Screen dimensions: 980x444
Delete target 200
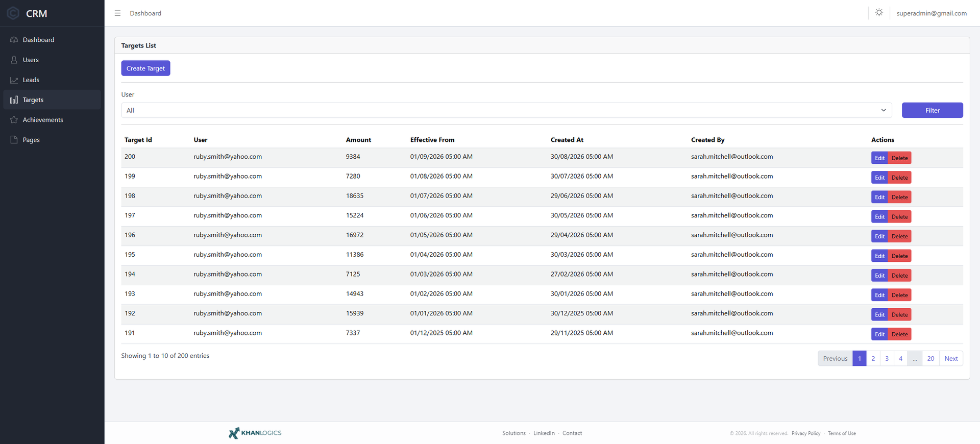tap(899, 158)
